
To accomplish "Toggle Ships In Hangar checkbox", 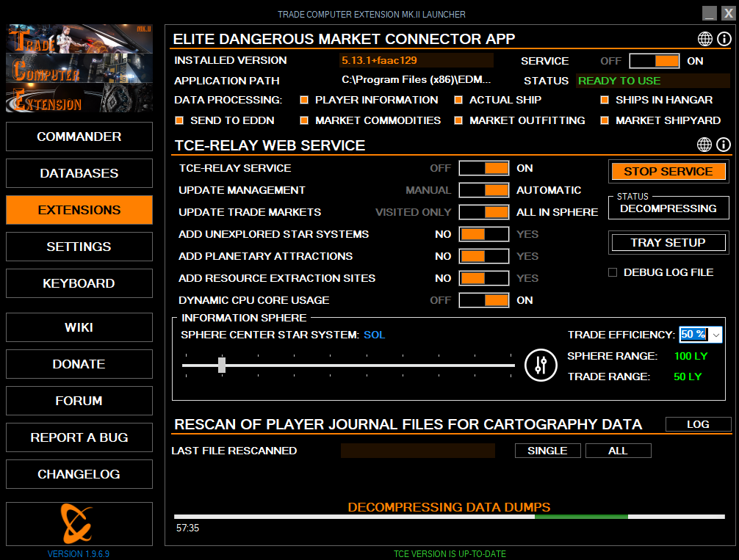I will point(605,100).
